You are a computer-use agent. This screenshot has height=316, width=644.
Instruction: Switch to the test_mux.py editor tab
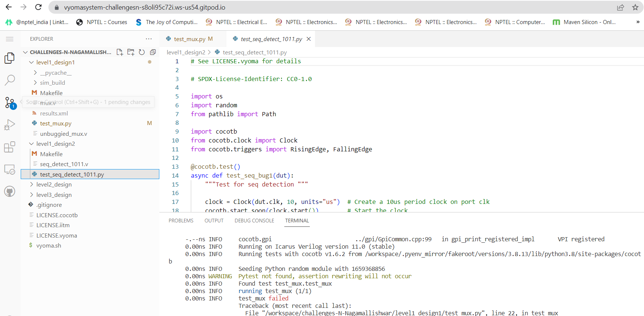[x=189, y=39]
